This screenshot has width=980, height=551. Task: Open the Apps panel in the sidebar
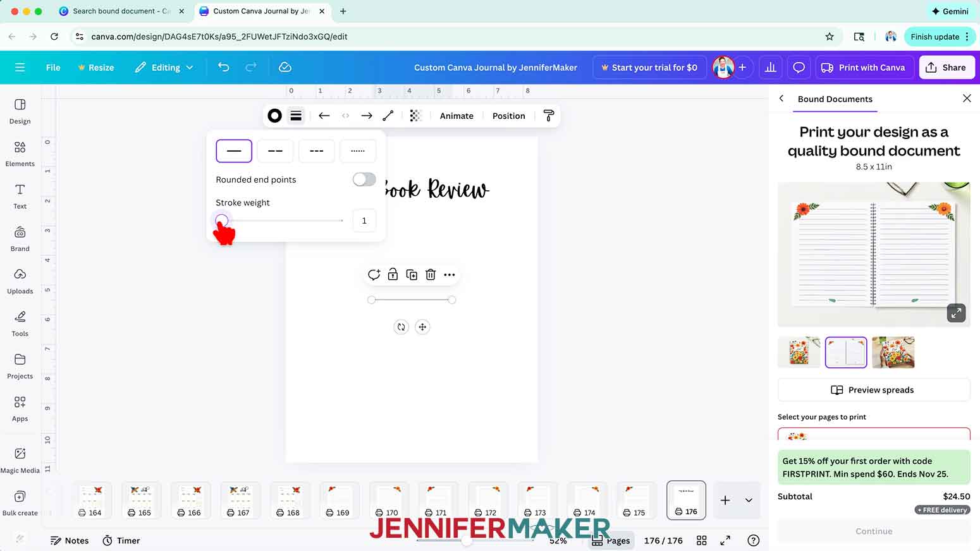coord(20,408)
